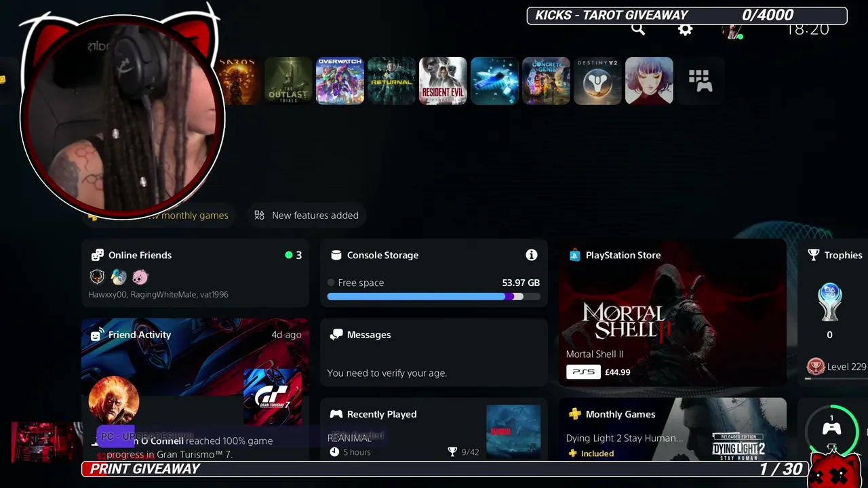Click the "Level 229" trophy level text
868x488 pixels.
[x=847, y=367]
